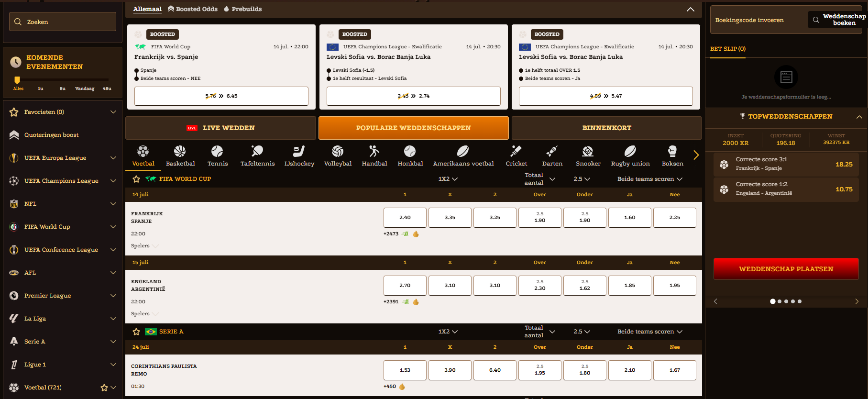Open the Quoteringen boost sidebar icon
Viewport: 868px width, 399px height.
(x=14, y=135)
